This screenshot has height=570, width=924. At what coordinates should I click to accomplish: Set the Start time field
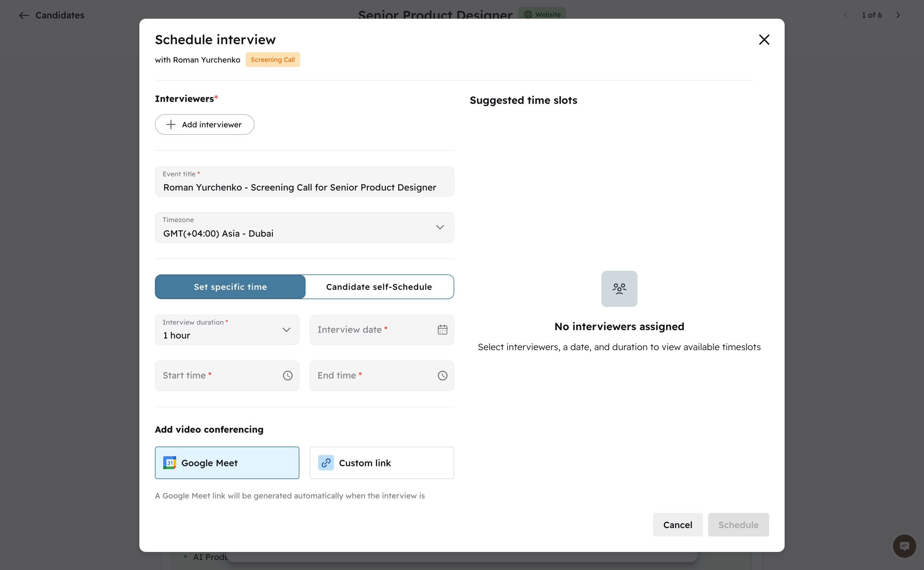(x=227, y=376)
